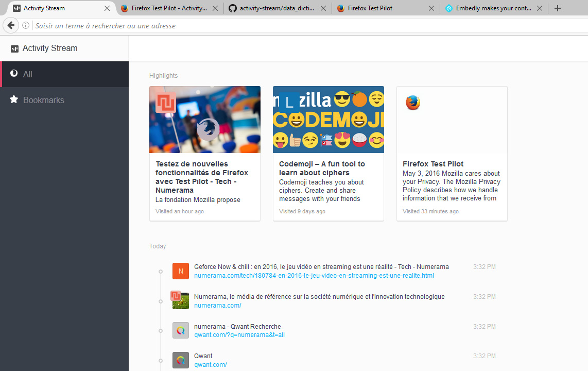Click the numerama - Qwant Recherche title
The height and width of the screenshot is (371, 588).
pyautogui.click(x=237, y=327)
